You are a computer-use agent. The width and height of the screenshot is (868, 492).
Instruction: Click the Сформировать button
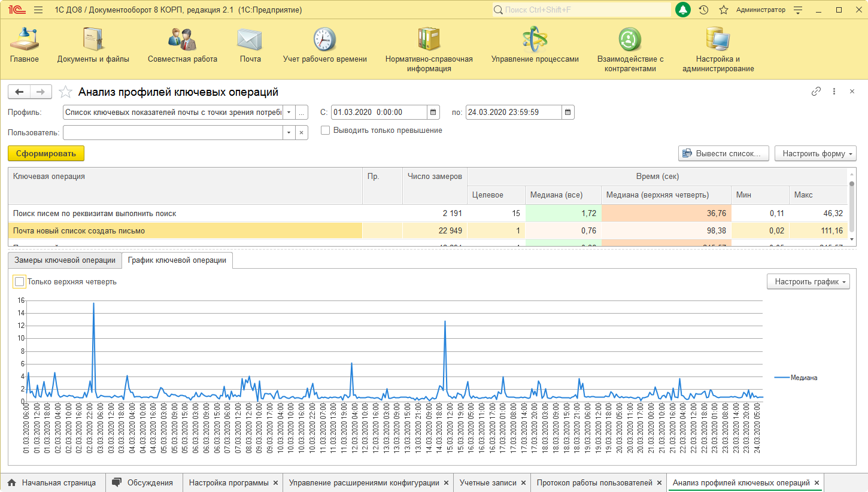pyautogui.click(x=46, y=153)
